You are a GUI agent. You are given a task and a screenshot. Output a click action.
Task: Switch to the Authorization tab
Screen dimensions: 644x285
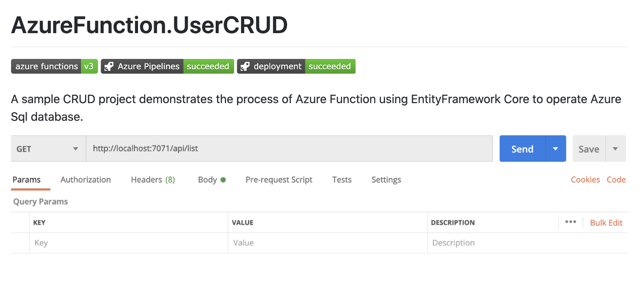tap(86, 180)
